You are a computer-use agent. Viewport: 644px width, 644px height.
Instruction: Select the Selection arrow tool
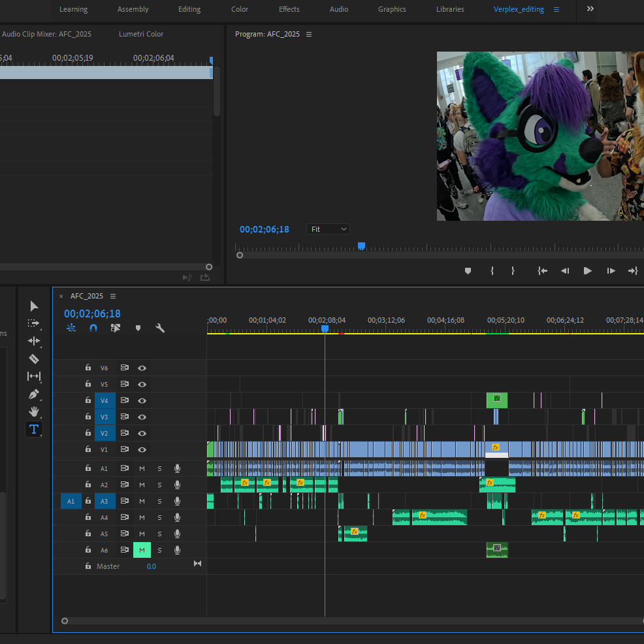pyautogui.click(x=34, y=306)
